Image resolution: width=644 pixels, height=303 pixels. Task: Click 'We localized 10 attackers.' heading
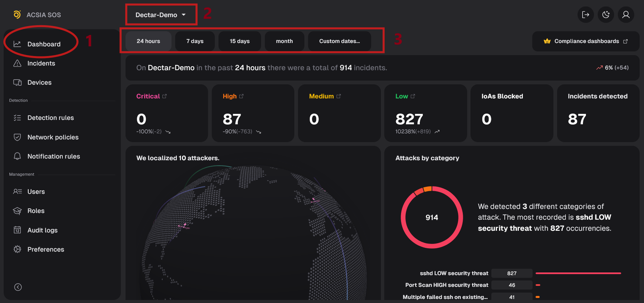[178, 158]
